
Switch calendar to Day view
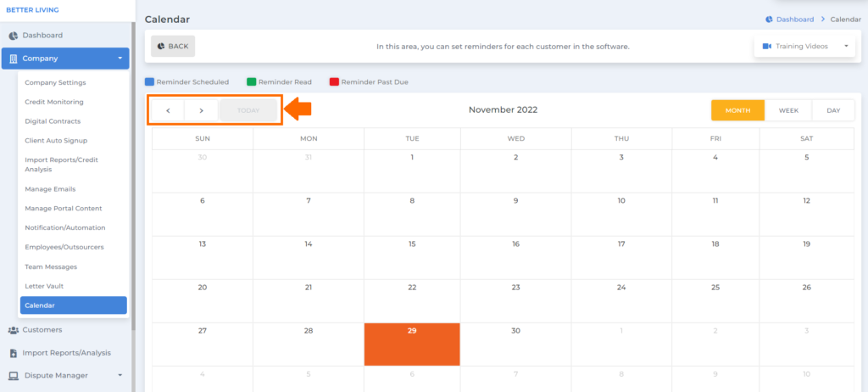pyautogui.click(x=833, y=110)
